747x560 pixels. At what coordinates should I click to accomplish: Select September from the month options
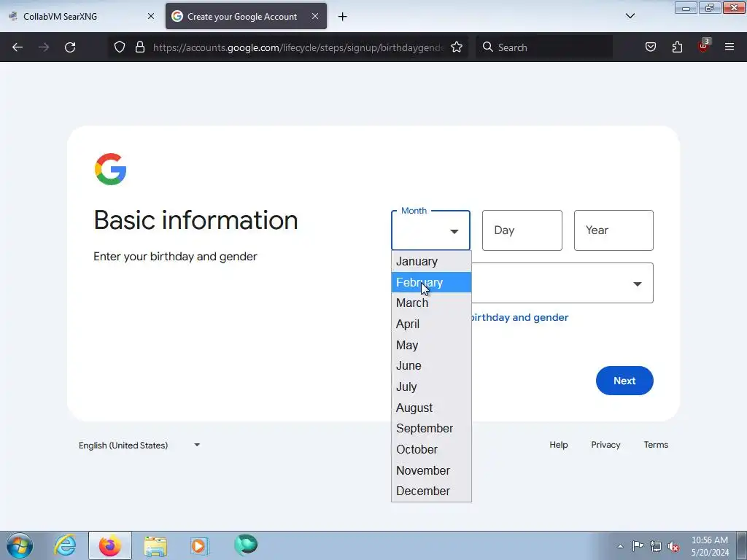click(431, 428)
